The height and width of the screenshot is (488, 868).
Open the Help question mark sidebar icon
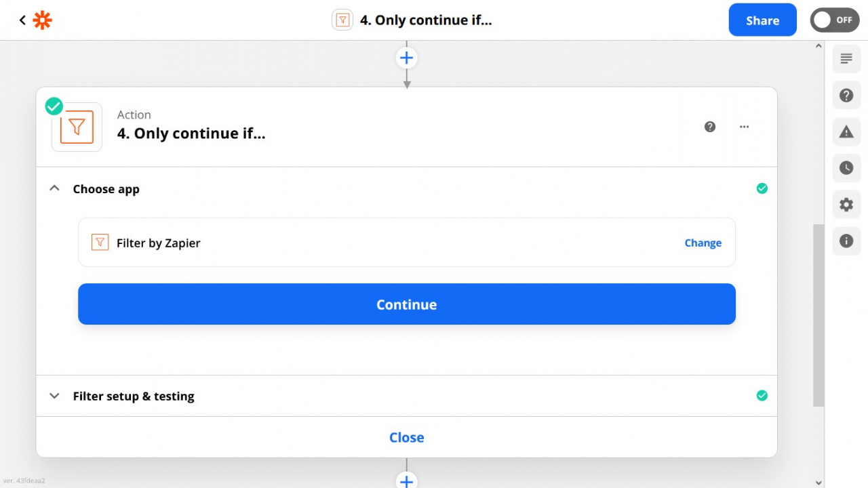click(x=846, y=96)
